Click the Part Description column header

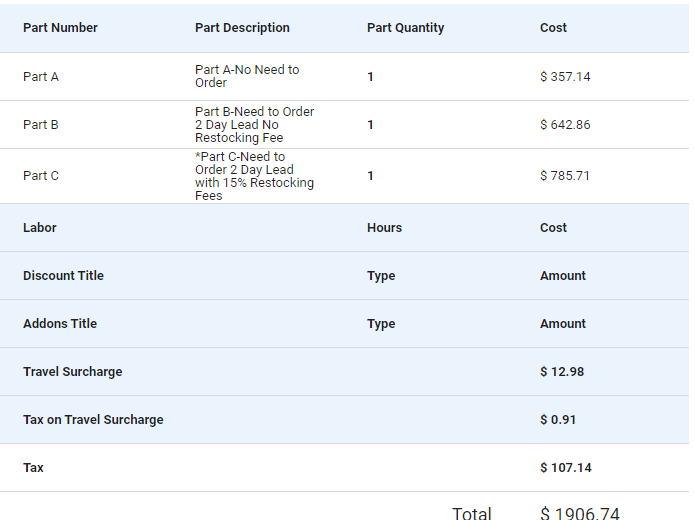[242, 27]
